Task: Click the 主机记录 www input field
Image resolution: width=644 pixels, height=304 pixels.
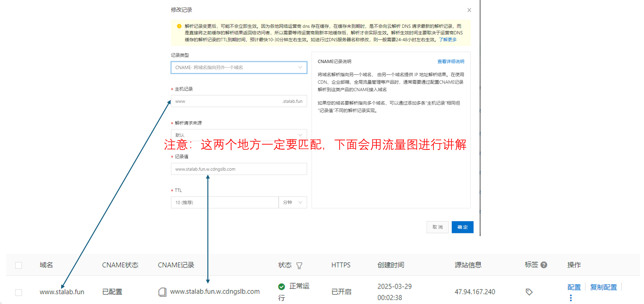Action: coord(225,101)
